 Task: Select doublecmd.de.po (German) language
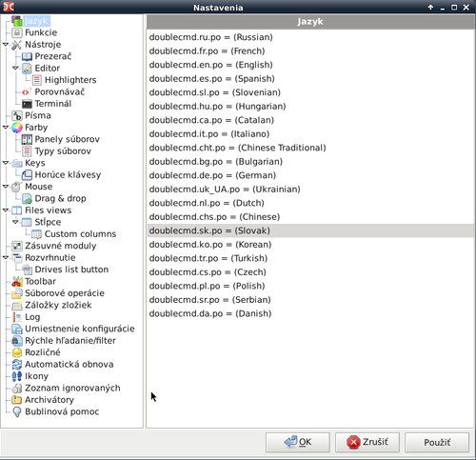tap(310, 175)
